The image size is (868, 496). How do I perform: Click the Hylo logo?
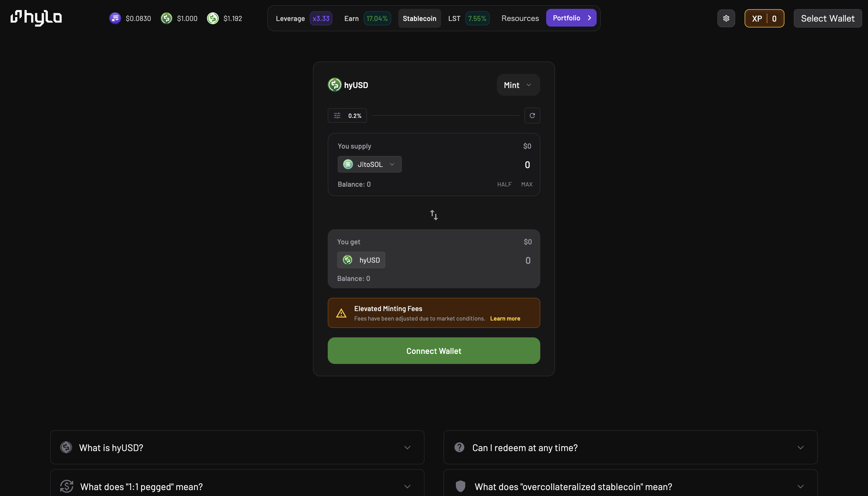(36, 18)
